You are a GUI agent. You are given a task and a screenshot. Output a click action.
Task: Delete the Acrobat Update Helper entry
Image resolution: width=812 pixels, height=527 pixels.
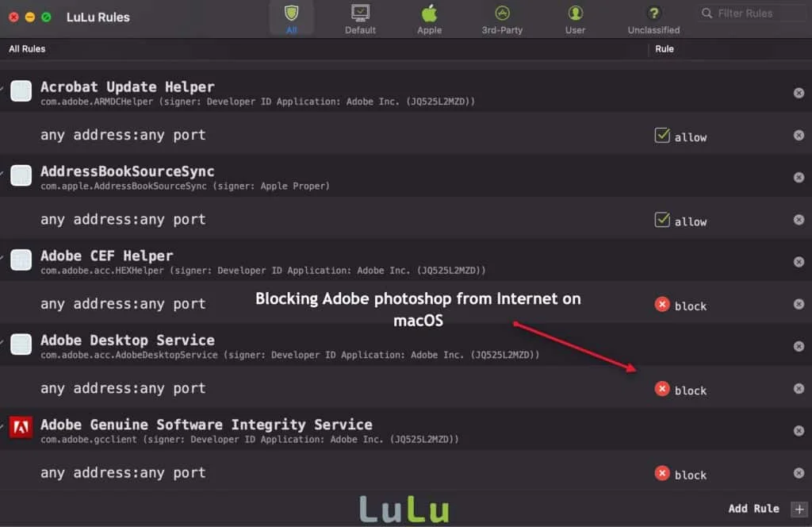coord(799,93)
